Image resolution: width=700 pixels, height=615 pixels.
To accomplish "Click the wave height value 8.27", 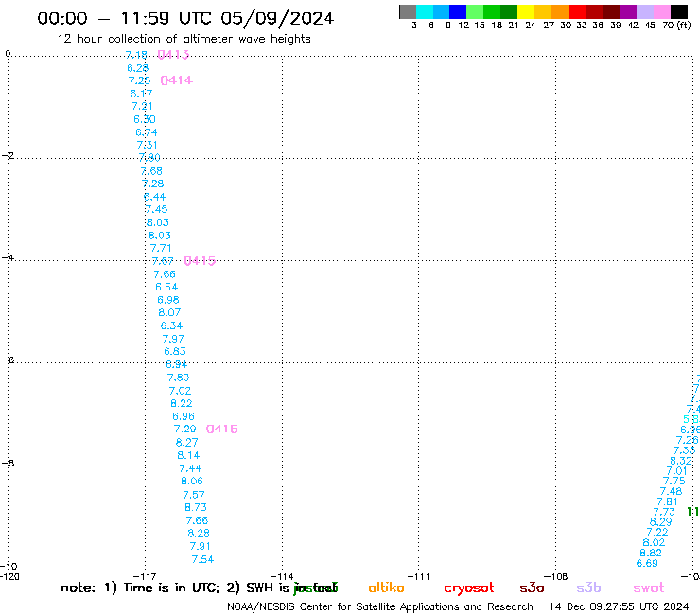I will pyautogui.click(x=186, y=443).
